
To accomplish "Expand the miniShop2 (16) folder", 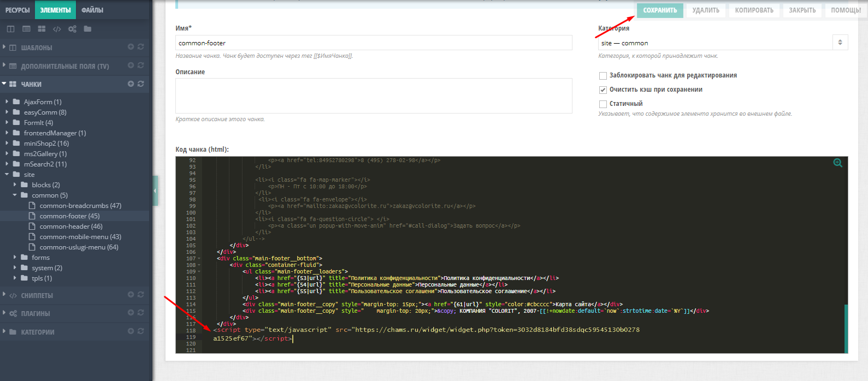I will pos(7,144).
